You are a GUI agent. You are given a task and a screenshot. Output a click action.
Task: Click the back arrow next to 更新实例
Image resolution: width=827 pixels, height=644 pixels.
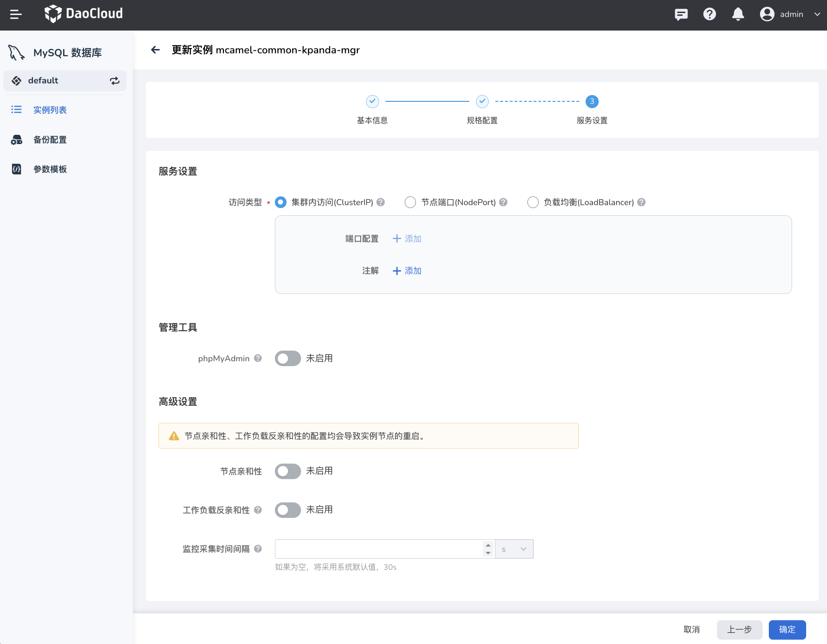click(x=155, y=50)
